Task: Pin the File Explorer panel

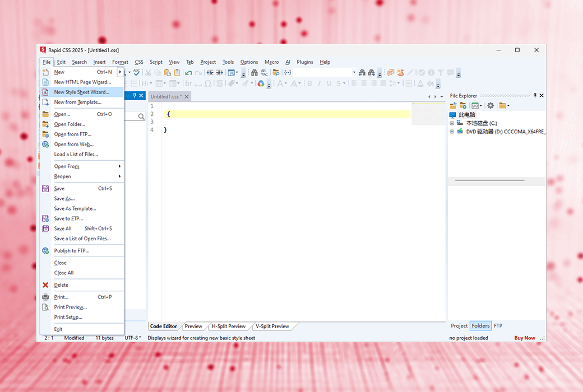Action: pos(535,96)
